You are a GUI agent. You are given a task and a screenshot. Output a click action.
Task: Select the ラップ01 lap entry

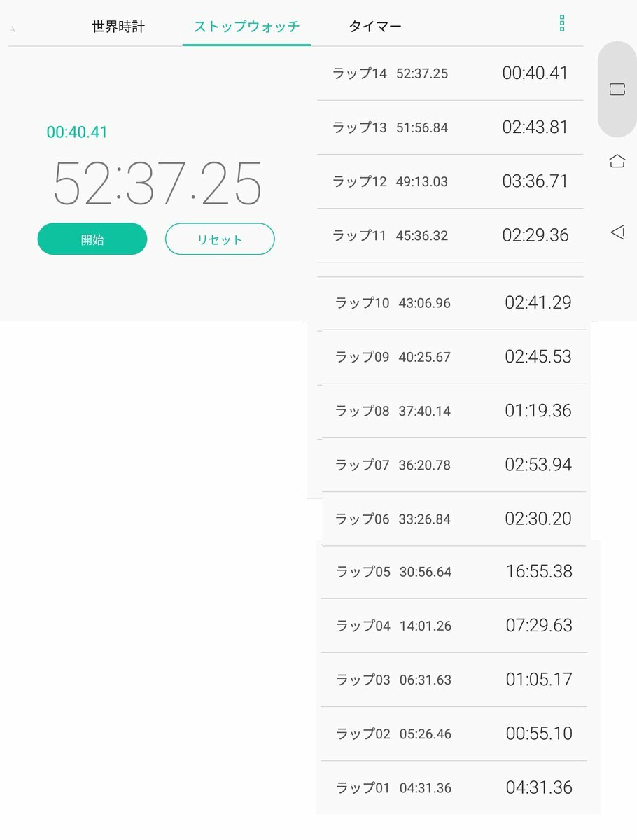[454, 787]
